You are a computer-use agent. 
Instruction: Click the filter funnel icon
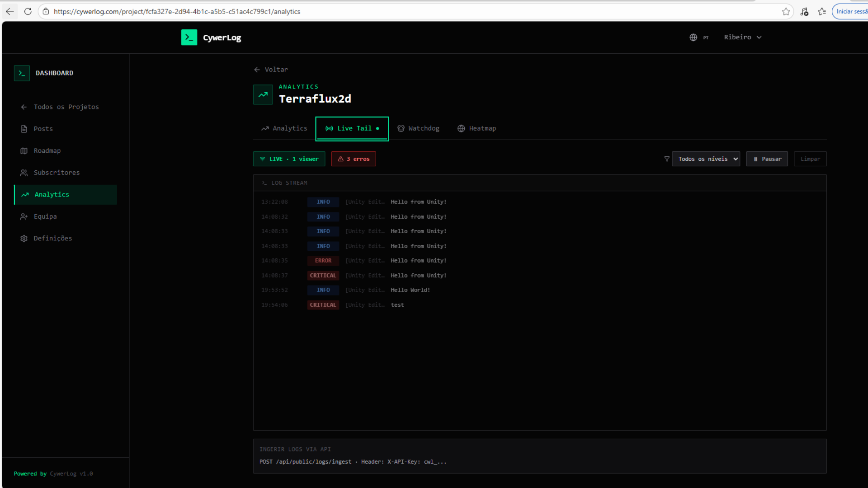666,159
